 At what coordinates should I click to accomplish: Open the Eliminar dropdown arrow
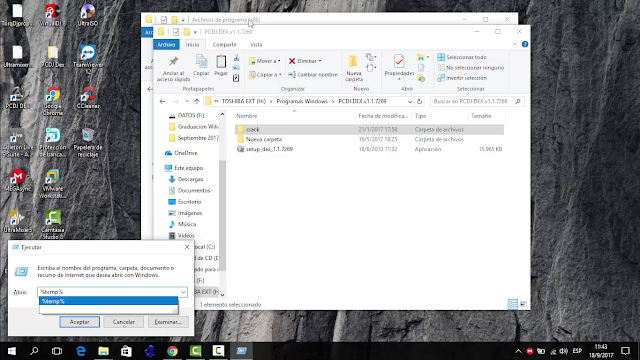[320, 61]
